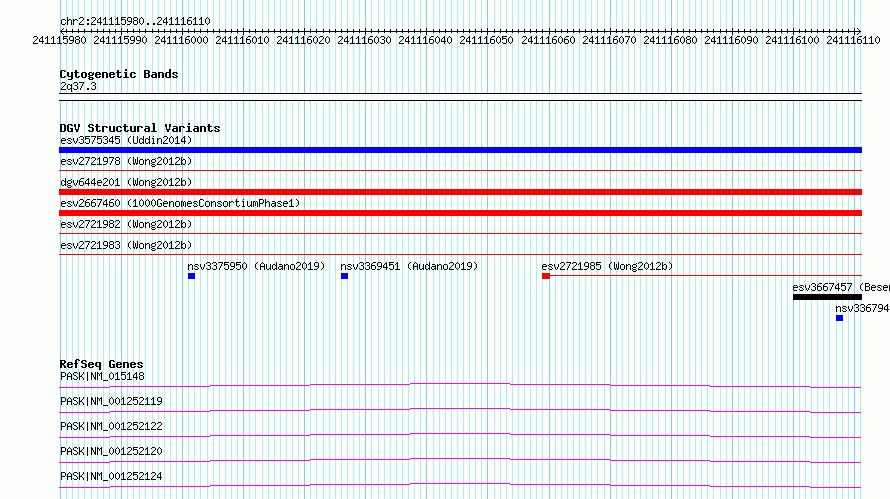Click nsv3369451 (Audano2019) label

pyautogui.click(x=409, y=266)
